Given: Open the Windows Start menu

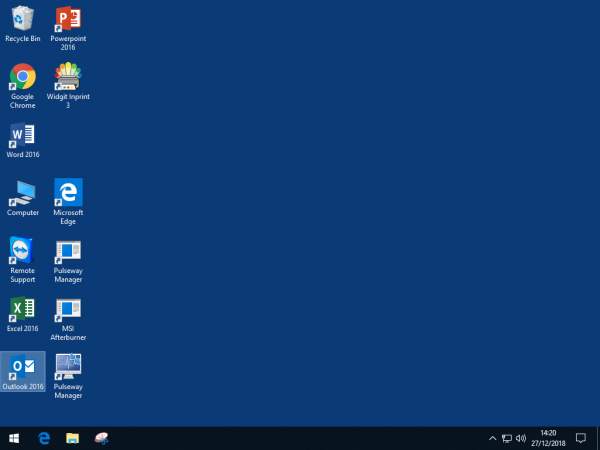Looking at the screenshot, I should (15, 438).
